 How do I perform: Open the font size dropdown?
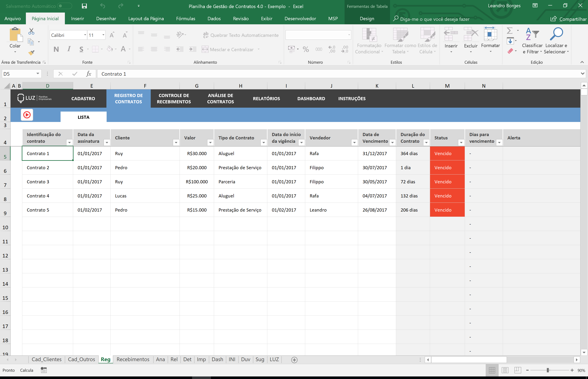point(103,35)
